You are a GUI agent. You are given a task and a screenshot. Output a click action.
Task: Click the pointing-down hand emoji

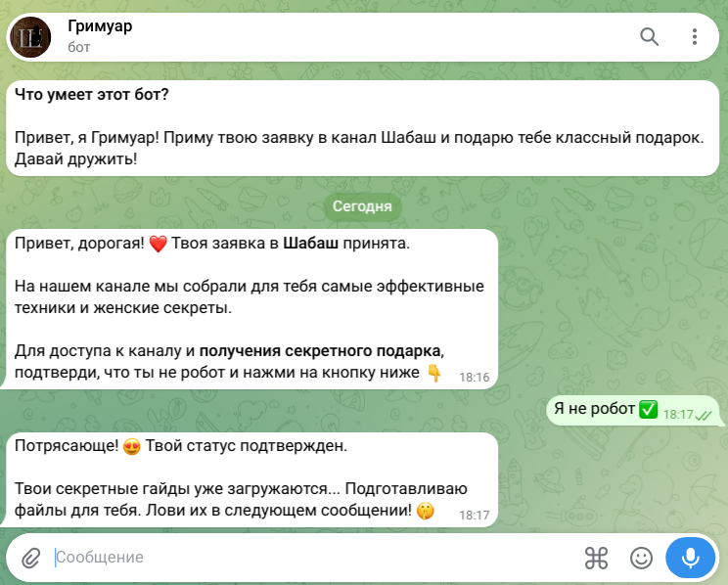pos(434,373)
